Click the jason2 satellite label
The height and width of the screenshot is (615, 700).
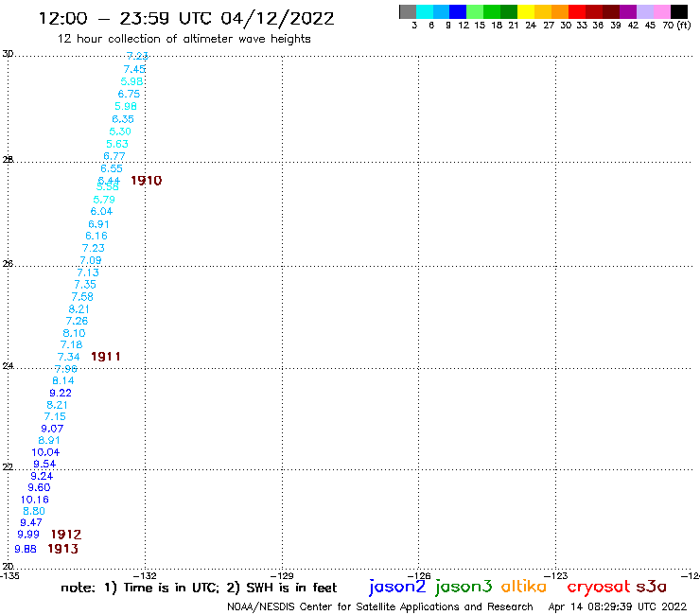click(x=397, y=587)
